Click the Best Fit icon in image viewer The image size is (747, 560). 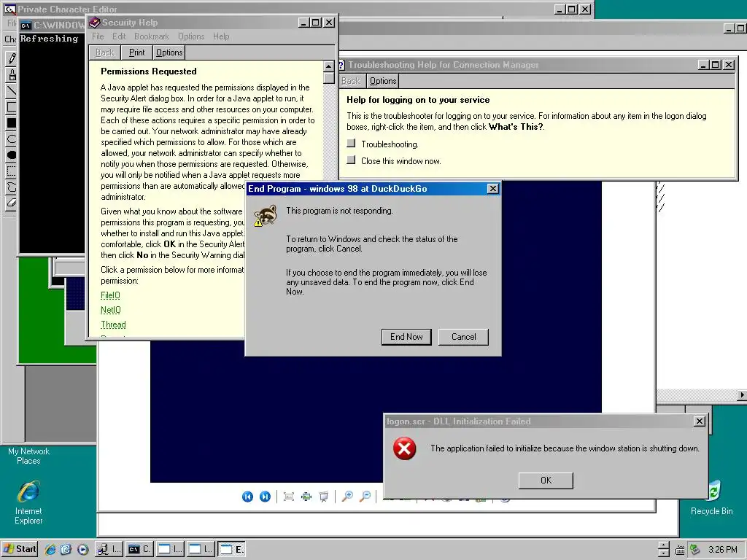click(x=288, y=497)
